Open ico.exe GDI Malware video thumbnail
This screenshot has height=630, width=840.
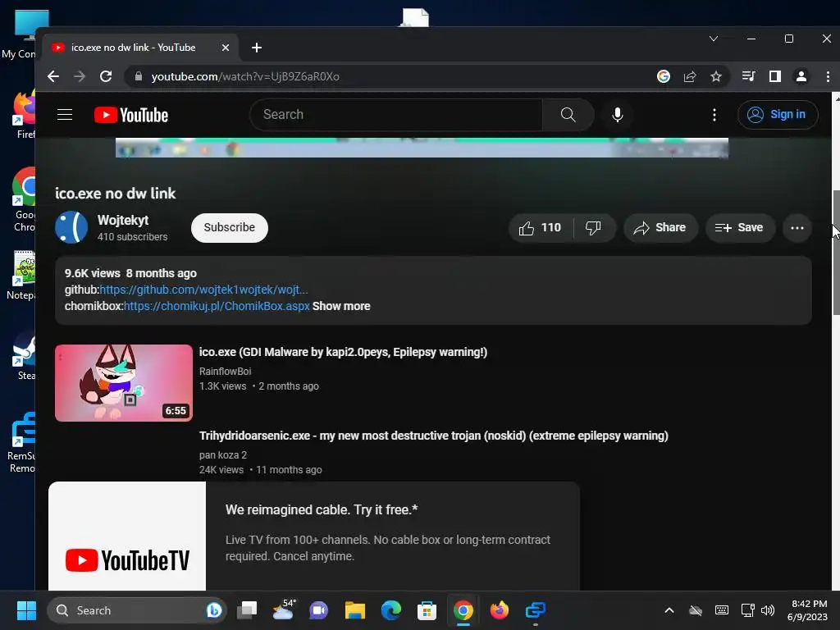(x=124, y=383)
